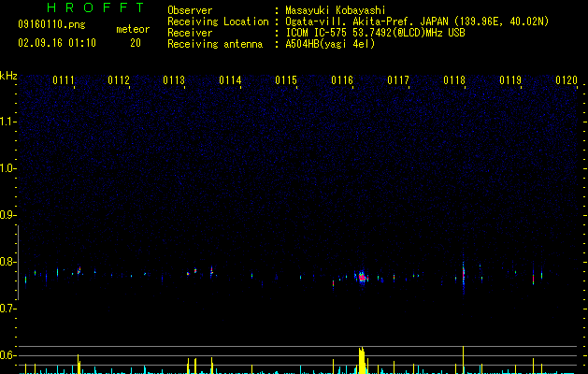Viewport: 588px width, 374px height.
Task: Click the ICOM IC-575 receiver text
Action: [x=375, y=33]
